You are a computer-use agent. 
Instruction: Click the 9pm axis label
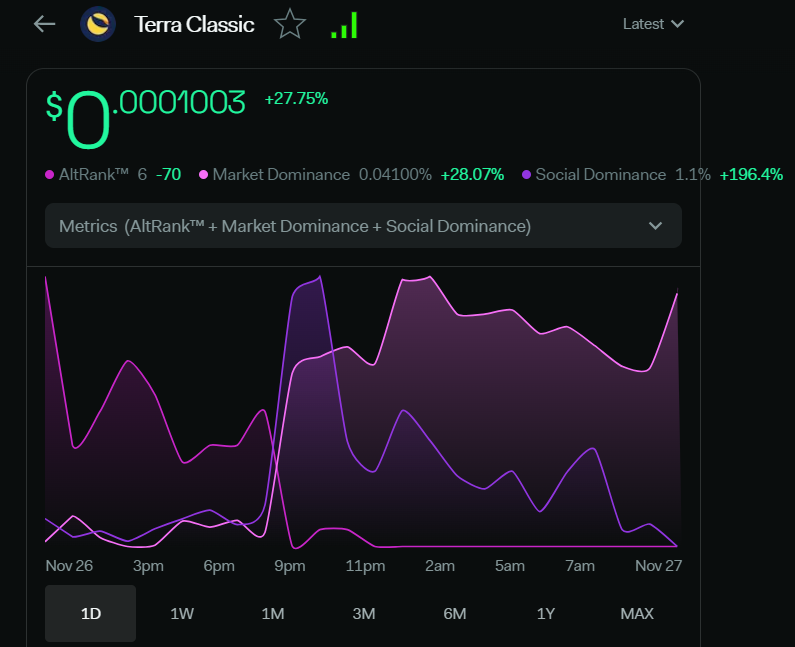pos(290,566)
